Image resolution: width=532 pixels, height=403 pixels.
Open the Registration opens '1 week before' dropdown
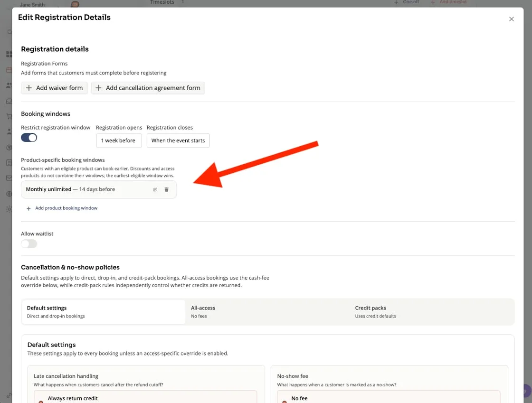[x=119, y=141]
